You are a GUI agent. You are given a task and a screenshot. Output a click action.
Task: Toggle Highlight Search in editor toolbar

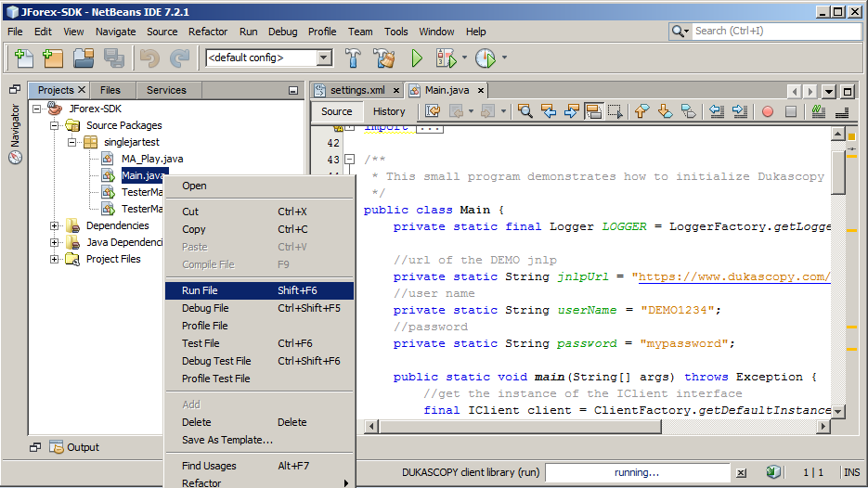(x=593, y=111)
